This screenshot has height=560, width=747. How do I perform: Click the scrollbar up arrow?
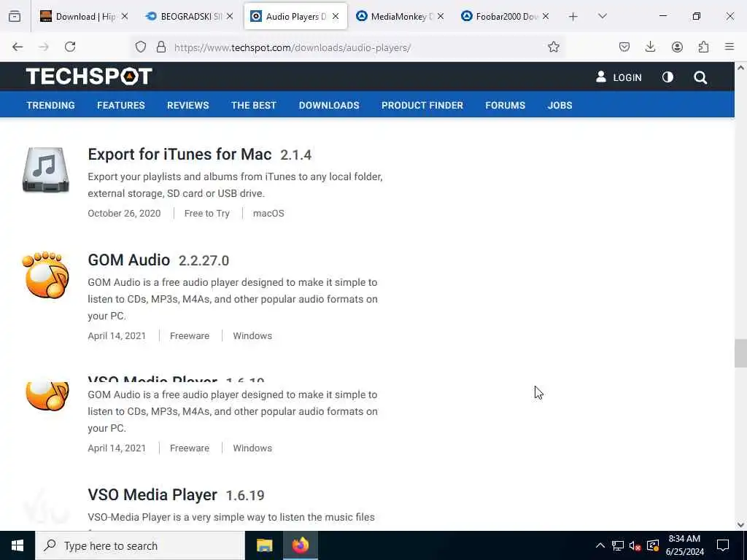pyautogui.click(x=740, y=68)
